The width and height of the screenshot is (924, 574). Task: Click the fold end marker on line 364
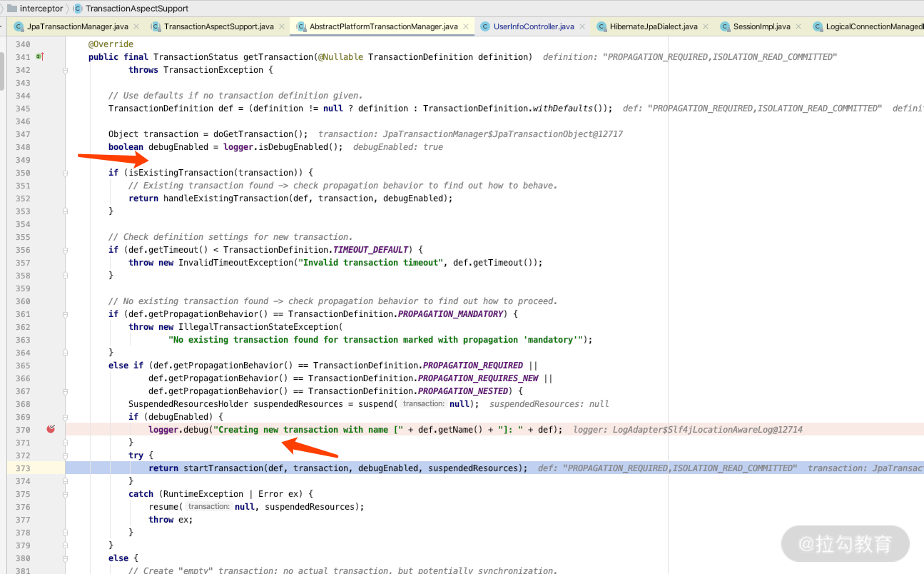pyautogui.click(x=65, y=353)
